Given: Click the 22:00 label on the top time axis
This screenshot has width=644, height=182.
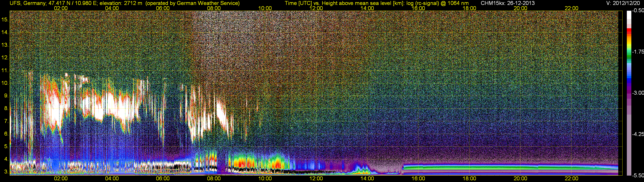Looking at the screenshot, I should [571, 8].
